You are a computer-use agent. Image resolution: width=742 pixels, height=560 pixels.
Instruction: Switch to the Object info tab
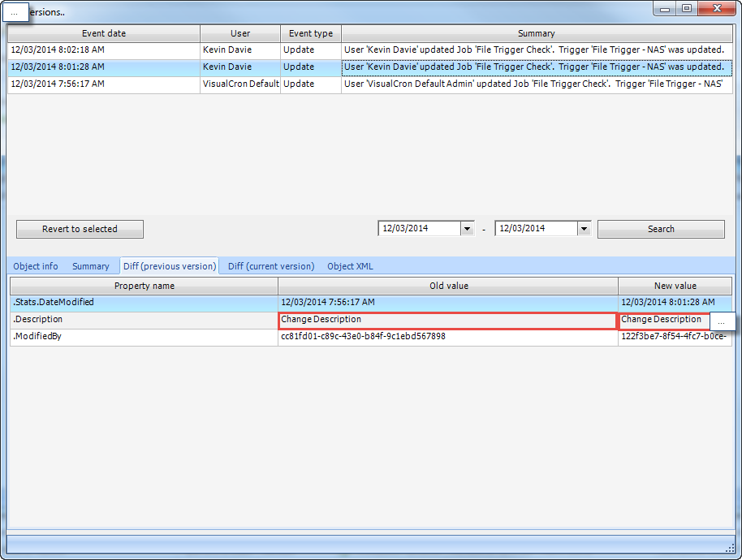point(36,266)
